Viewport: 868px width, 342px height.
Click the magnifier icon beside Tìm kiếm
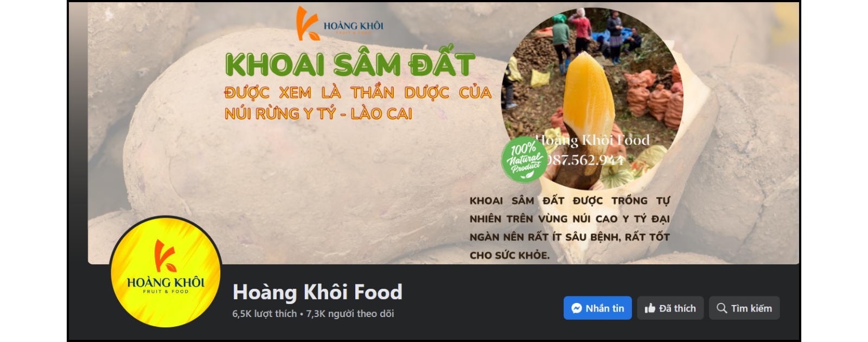[x=722, y=308]
